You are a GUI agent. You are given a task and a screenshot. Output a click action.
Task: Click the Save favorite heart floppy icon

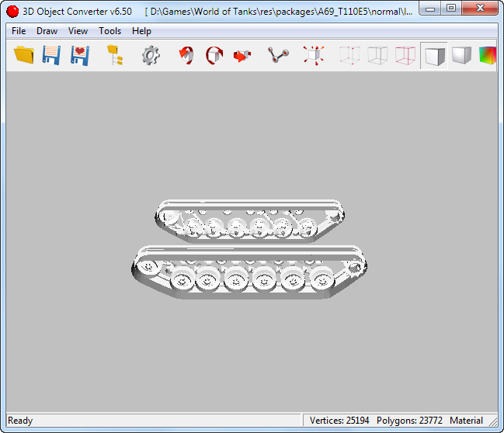click(x=80, y=55)
